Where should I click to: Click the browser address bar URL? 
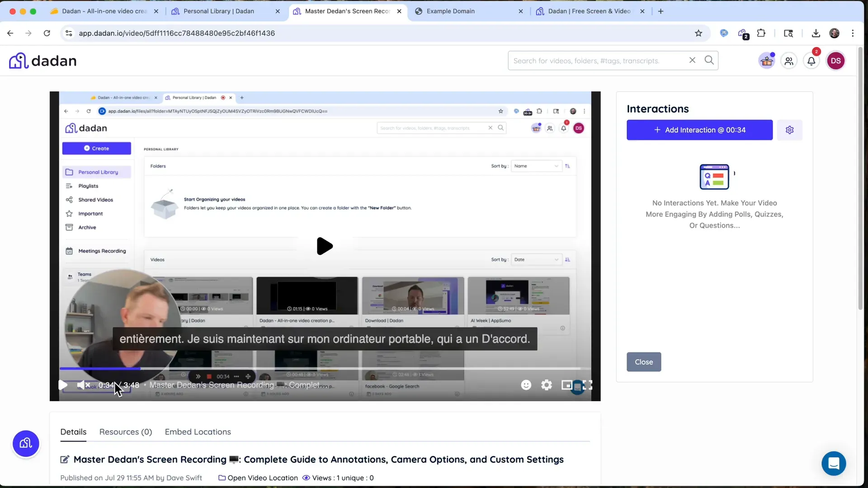[177, 33]
